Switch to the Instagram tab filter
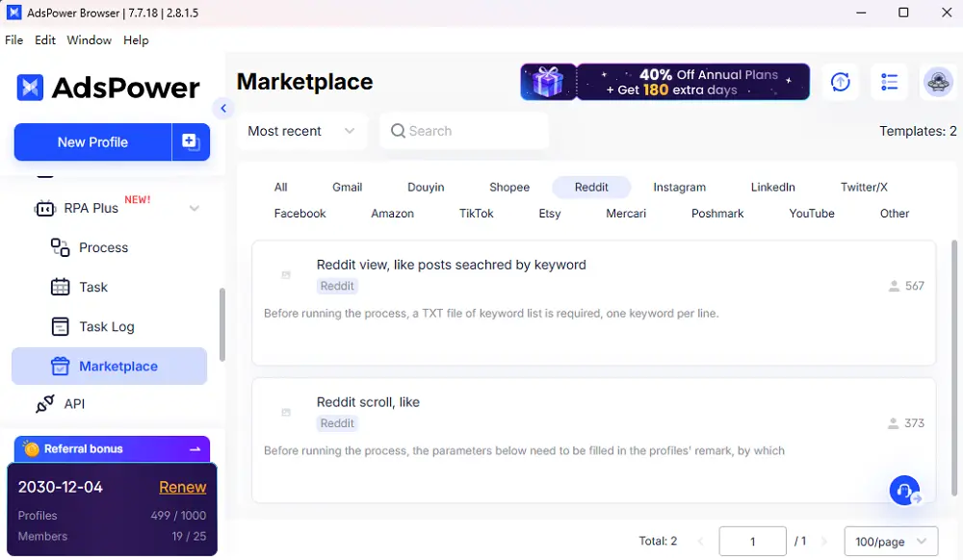Viewport: 963px width, 560px height. (x=679, y=187)
